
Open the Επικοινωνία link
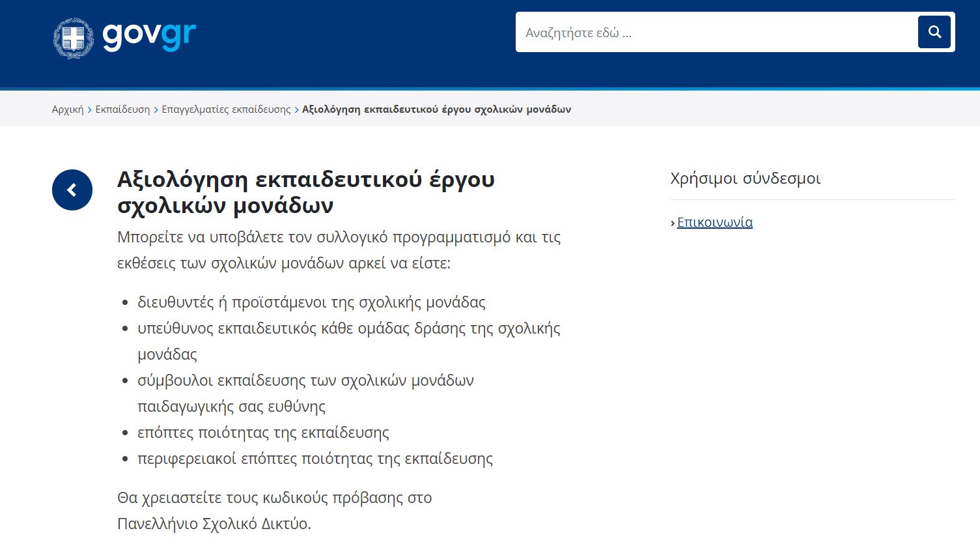pyautogui.click(x=714, y=222)
